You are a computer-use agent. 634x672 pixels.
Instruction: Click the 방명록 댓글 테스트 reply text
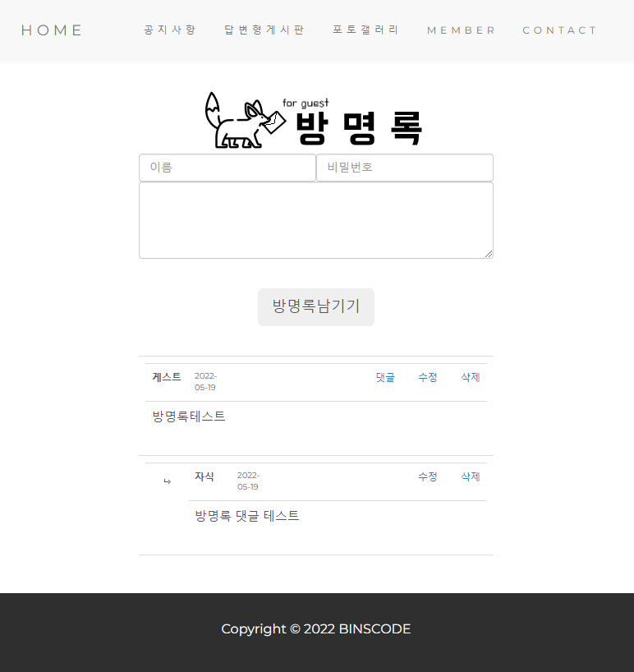(247, 516)
